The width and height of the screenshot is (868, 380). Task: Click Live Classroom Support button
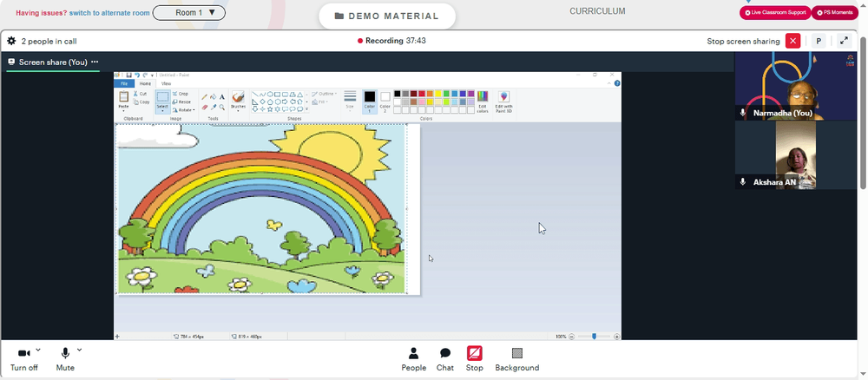point(775,12)
